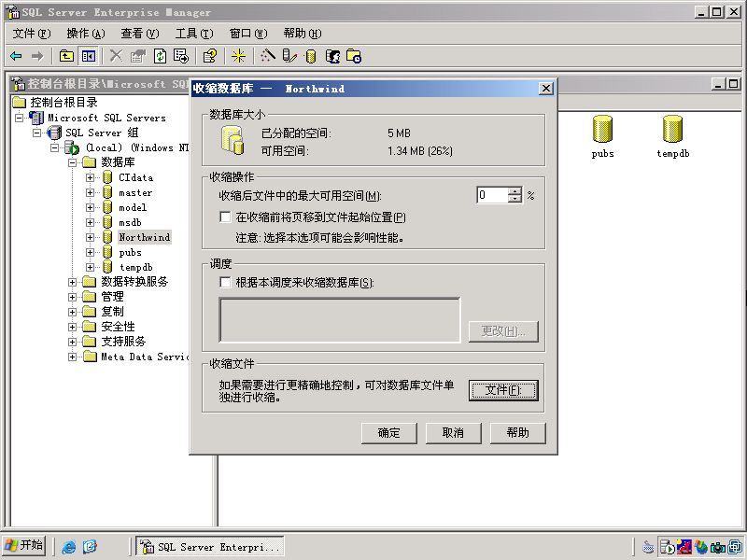Click the Refresh toolbar icon
Image resolution: width=747 pixels, height=560 pixels.
click(160, 56)
